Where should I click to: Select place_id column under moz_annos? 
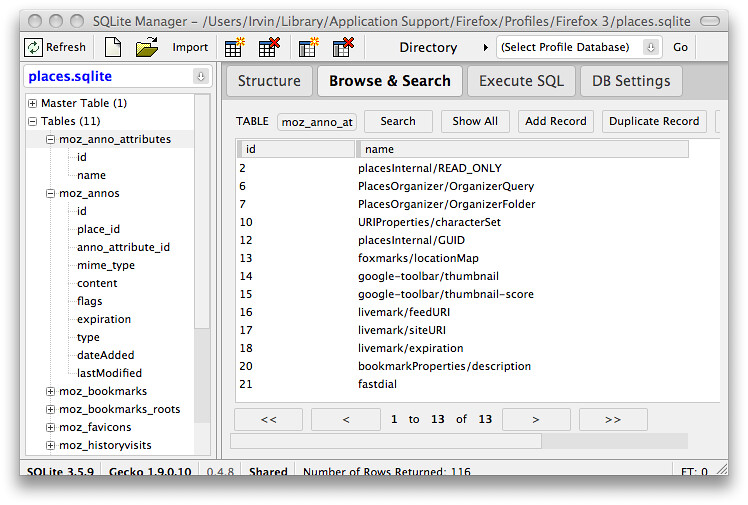[98, 229]
